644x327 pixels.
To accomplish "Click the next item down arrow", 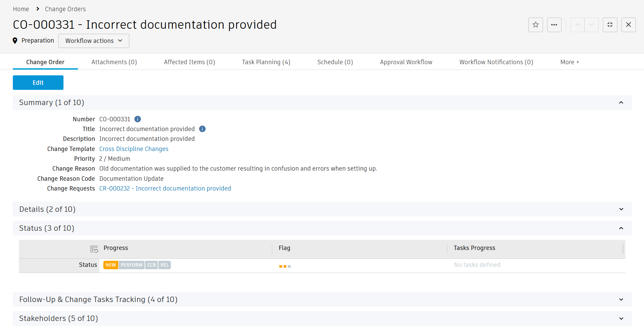I will pos(591,25).
